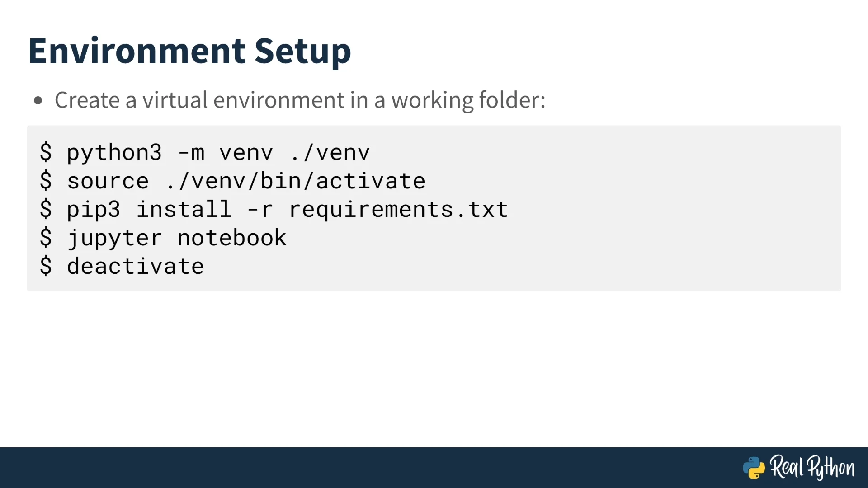Click the dollar prompt before source

coord(46,180)
